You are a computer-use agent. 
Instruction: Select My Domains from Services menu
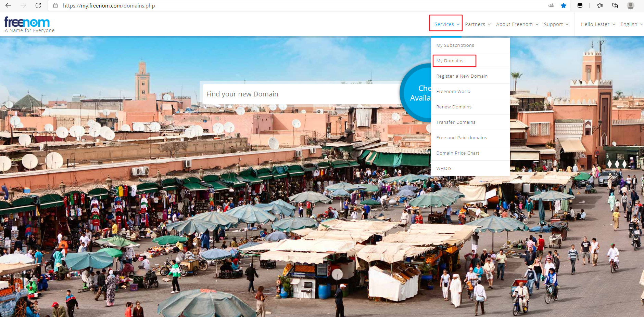470,61
